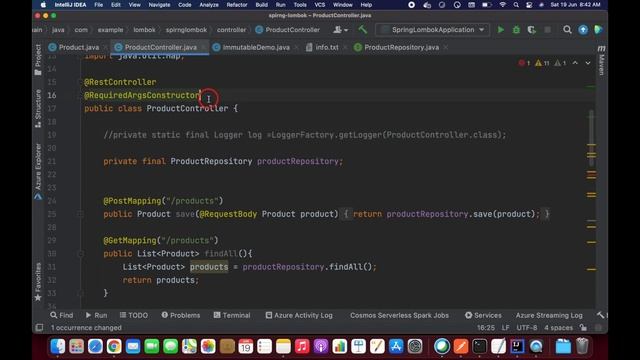The width and height of the screenshot is (640, 360).
Task: Click the read-only lock icon in status bar
Action: coord(584,328)
